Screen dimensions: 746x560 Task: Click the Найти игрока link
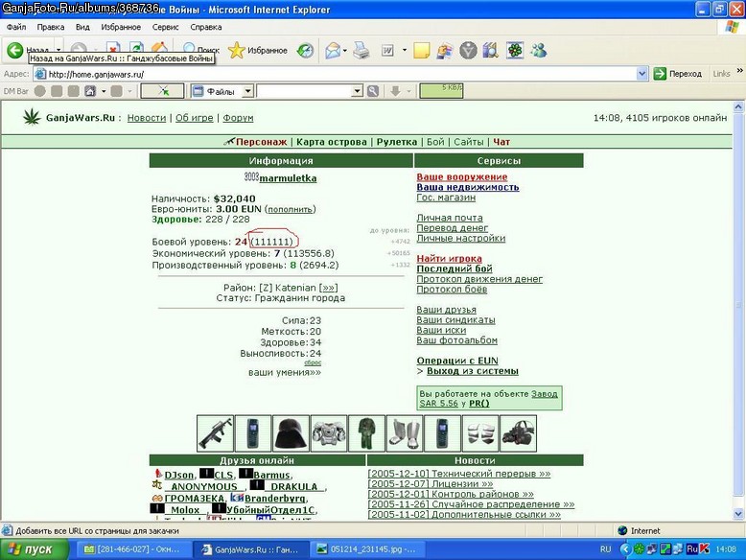click(x=449, y=258)
